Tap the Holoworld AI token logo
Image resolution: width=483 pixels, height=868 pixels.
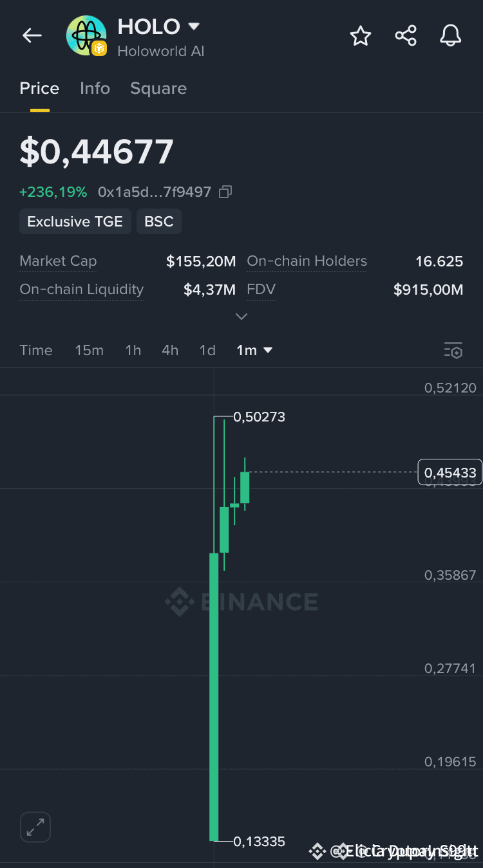[86, 36]
